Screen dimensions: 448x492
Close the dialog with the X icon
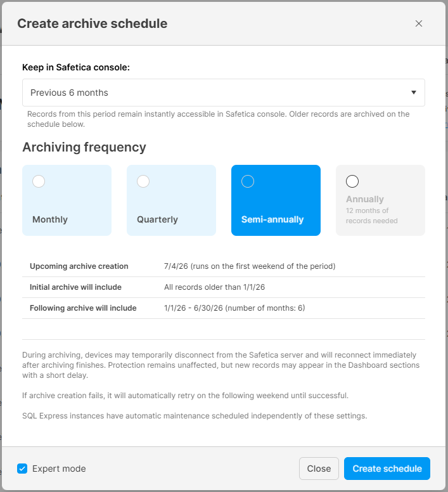click(418, 23)
